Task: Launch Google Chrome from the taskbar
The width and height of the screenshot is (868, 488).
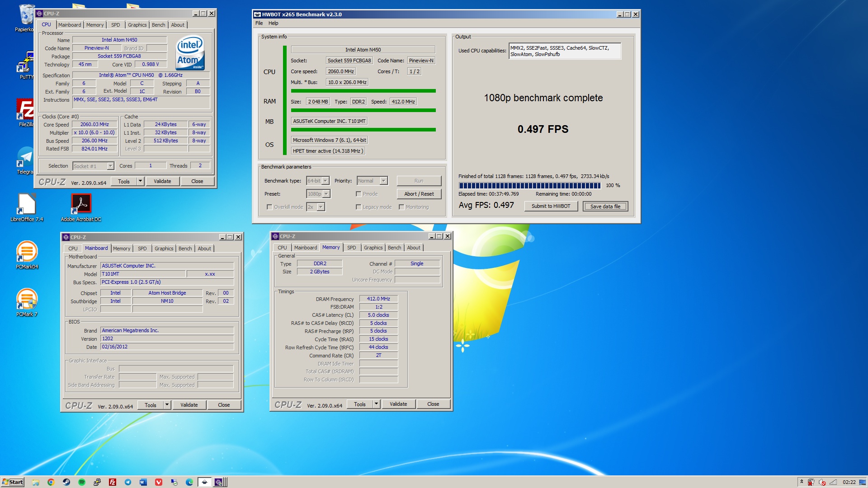Action: point(51,482)
